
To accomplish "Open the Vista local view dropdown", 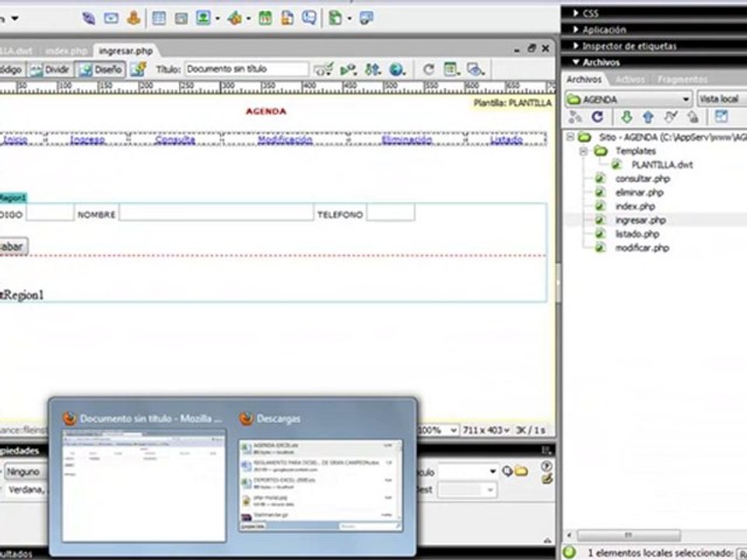I will [x=722, y=100].
